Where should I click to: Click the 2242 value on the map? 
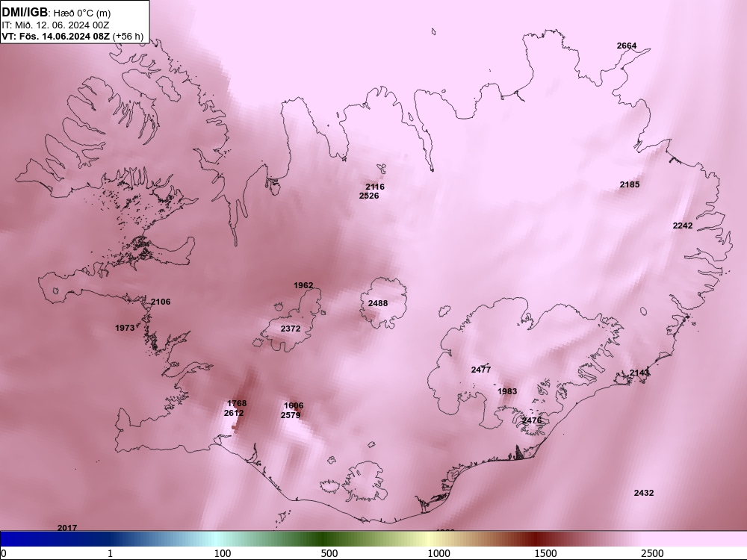tap(683, 225)
